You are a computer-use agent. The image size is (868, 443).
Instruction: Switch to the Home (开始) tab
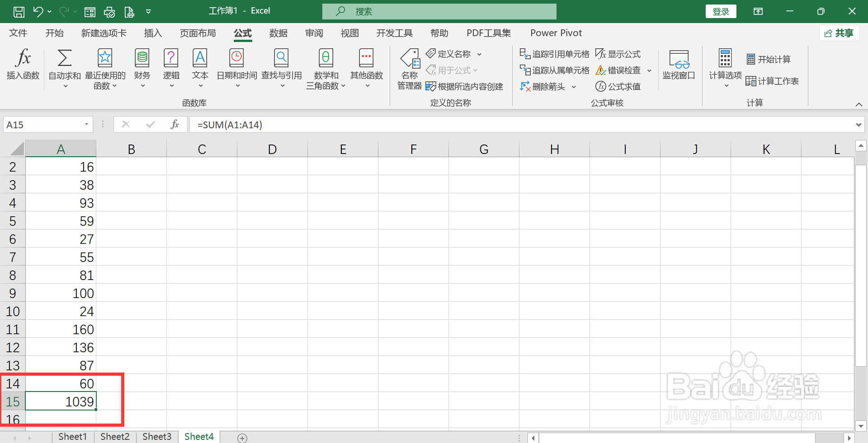pos(55,33)
